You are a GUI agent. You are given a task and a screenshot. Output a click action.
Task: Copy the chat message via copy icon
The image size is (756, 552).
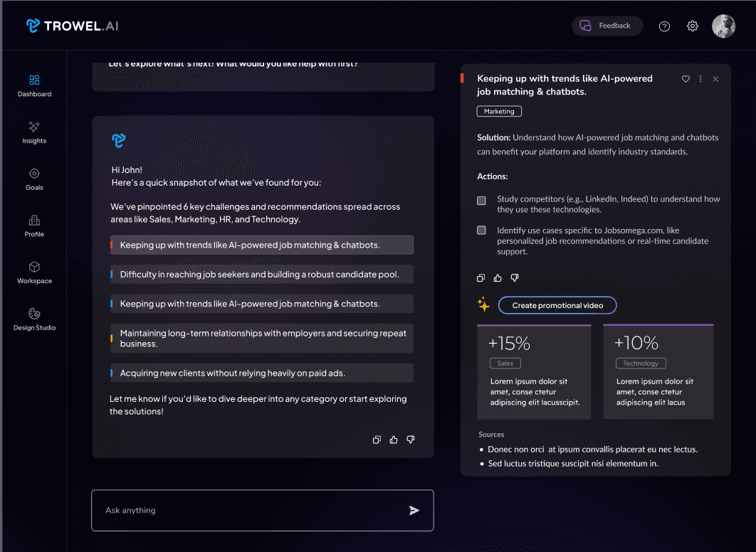pyautogui.click(x=377, y=440)
